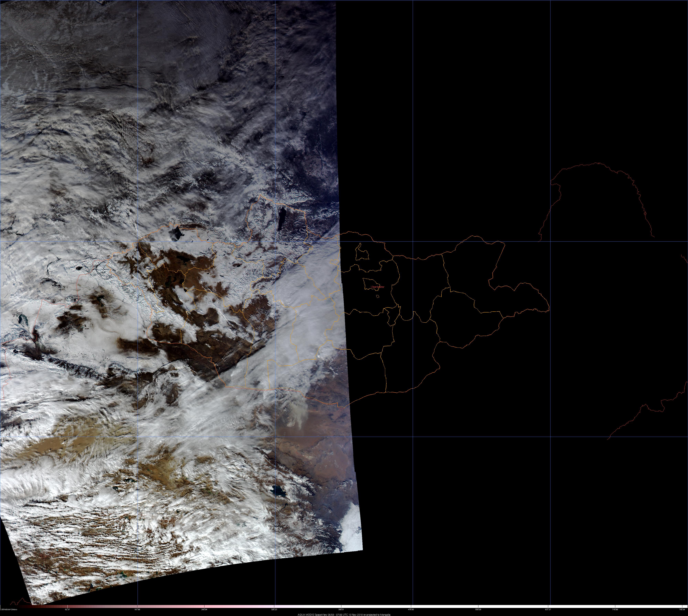Click the 399.51 colorbar tick label
Screen dimensions: 688x616
pyautogui.click(x=341, y=610)
